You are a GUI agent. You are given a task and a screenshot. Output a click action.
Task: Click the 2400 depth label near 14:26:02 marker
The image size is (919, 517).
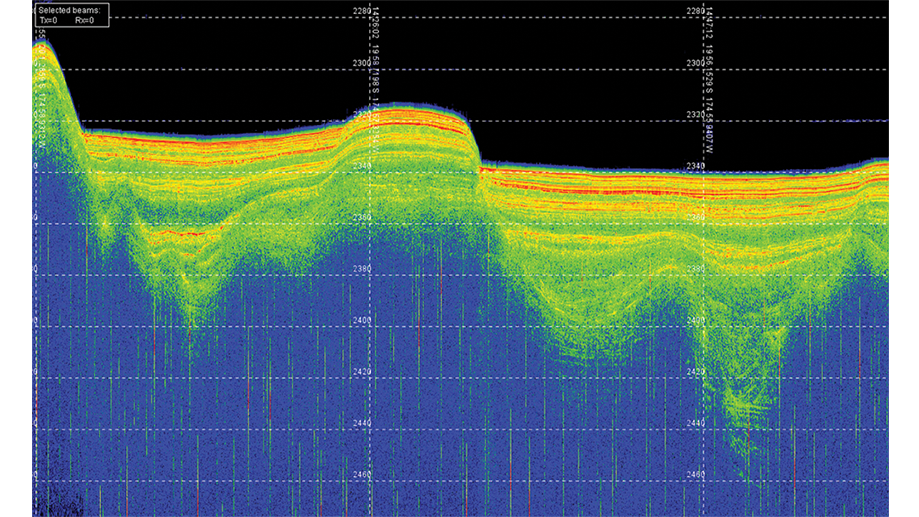(x=364, y=320)
